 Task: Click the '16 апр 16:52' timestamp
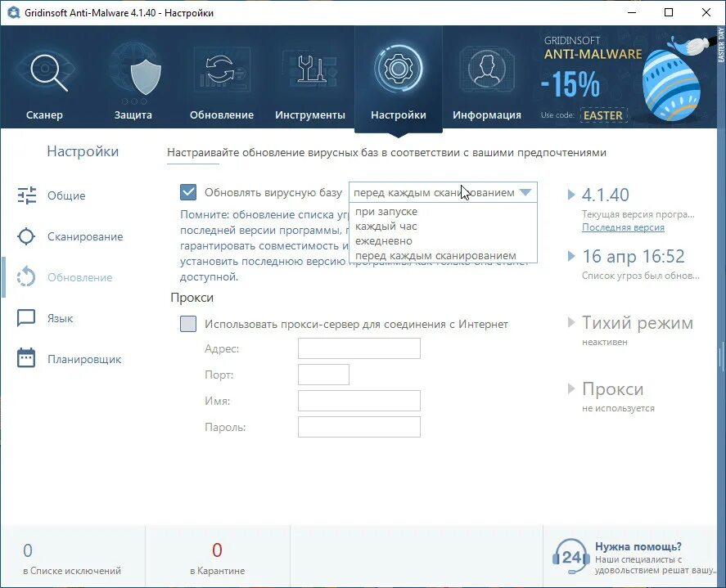coord(633,256)
